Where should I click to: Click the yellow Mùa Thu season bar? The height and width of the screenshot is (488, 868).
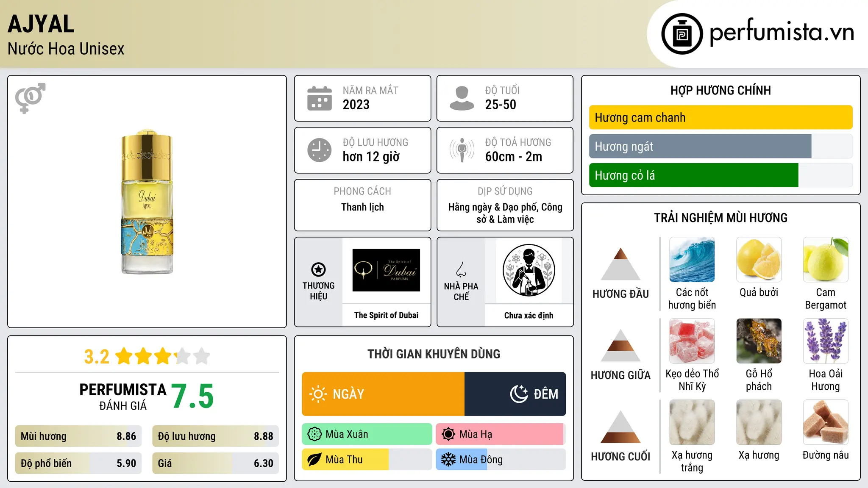345,460
